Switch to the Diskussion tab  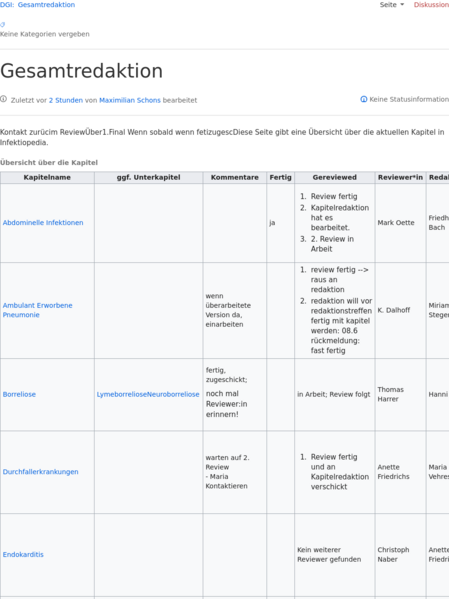[431, 5]
